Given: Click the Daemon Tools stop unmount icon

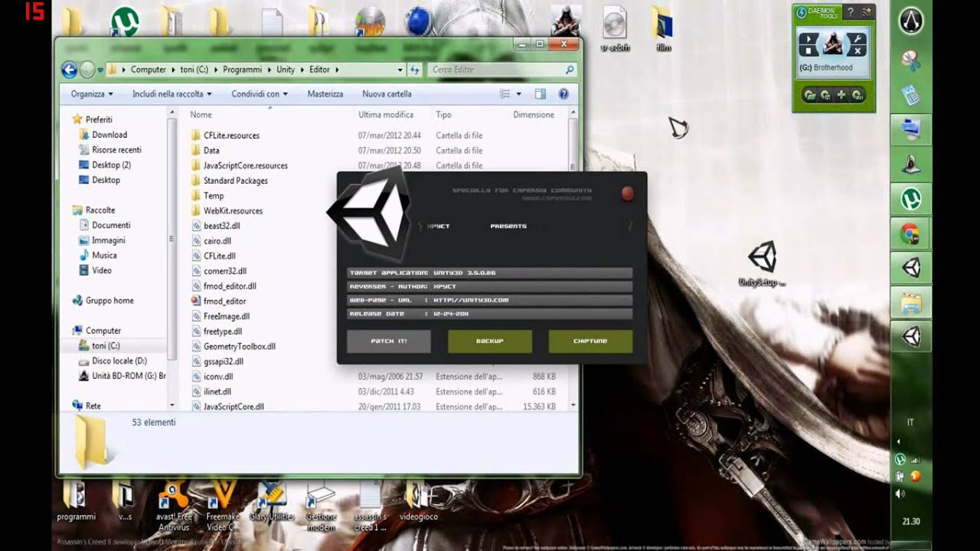Looking at the screenshot, I should click(808, 51).
